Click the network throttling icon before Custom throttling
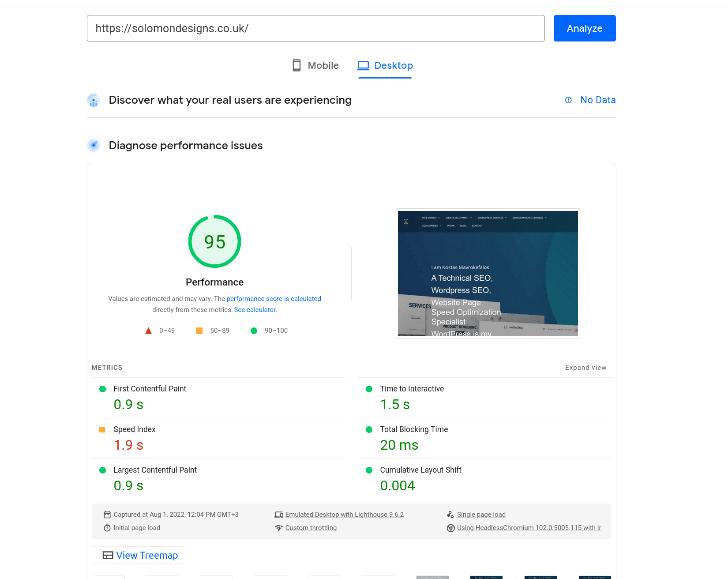This screenshot has width=728, height=579. click(x=279, y=527)
